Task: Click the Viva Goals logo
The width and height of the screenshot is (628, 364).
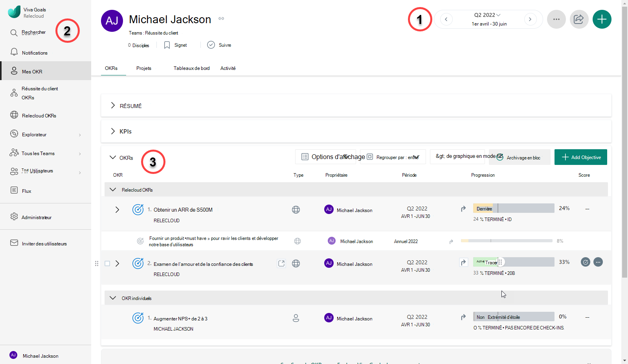Action: (x=14, y=12)
